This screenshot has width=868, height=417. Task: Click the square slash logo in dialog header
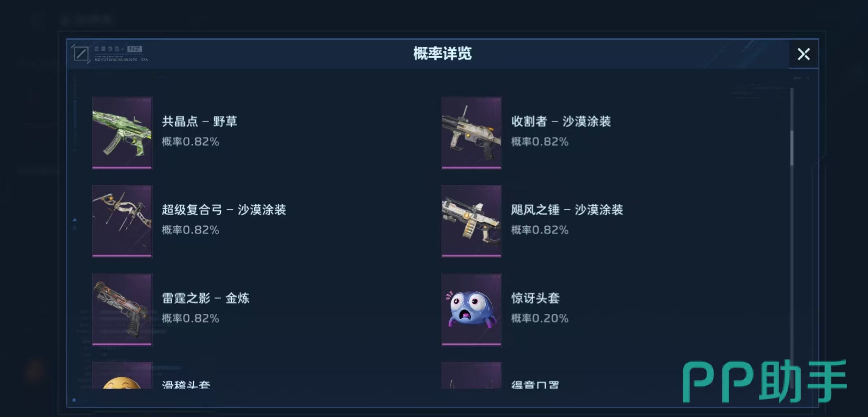pos(81,54)
